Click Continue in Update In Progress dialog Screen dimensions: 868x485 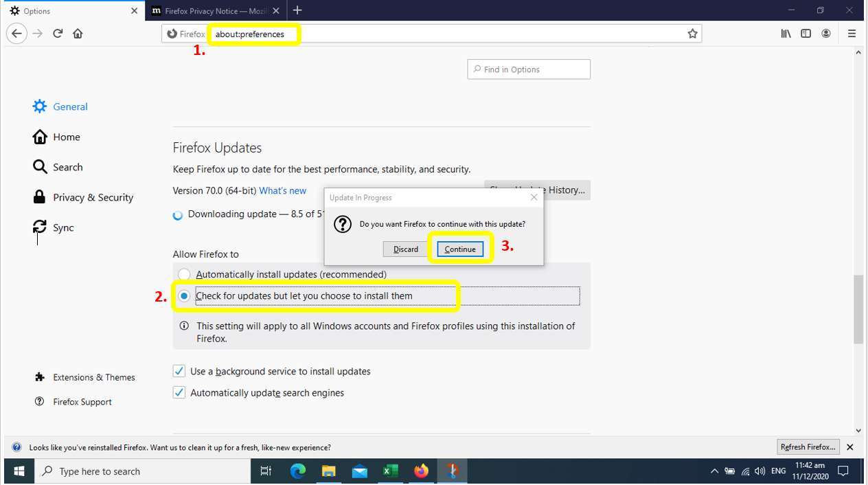(460, 249)
